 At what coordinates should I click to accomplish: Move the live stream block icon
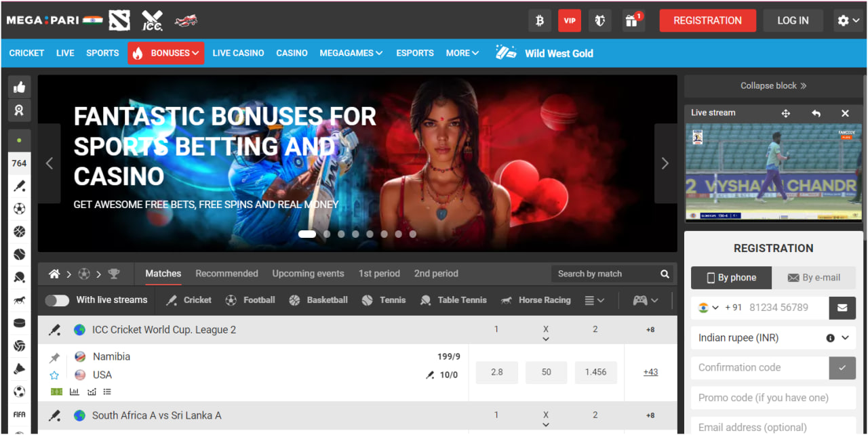pyautogui.click(x=785, y=113)
